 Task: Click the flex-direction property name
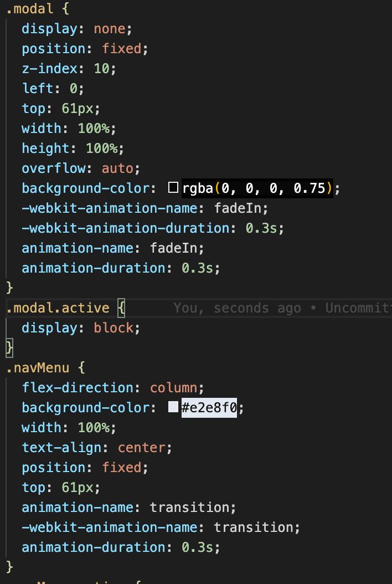click(78, 388)
